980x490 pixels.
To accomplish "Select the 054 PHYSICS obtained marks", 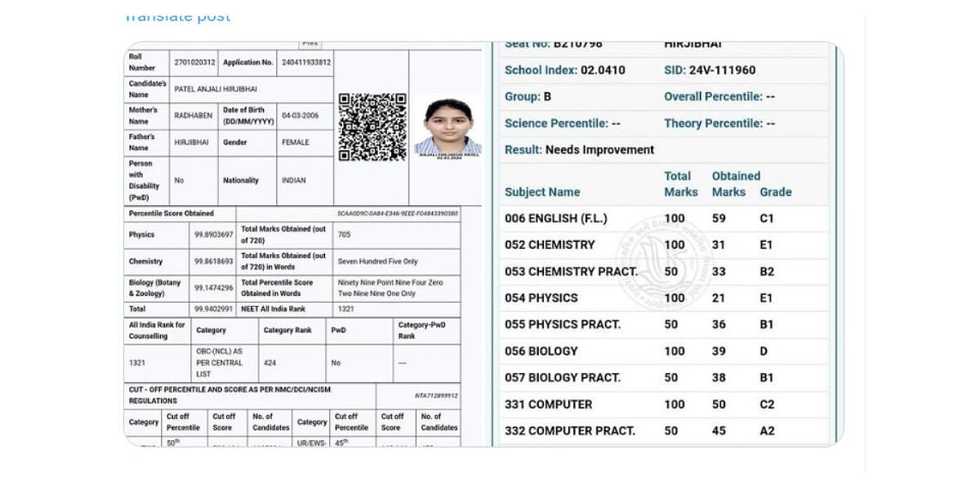I will click(x=719, y=298).
